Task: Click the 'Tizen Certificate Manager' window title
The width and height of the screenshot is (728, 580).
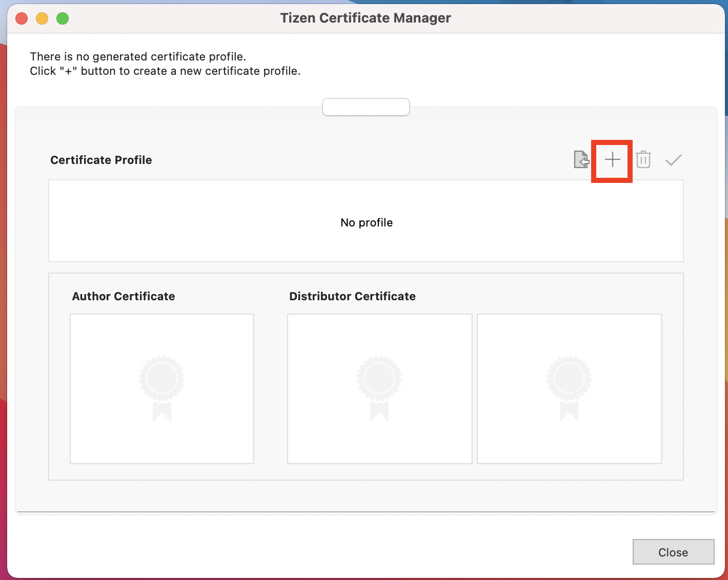Action: pyautogui.click(x=366, y=18)
